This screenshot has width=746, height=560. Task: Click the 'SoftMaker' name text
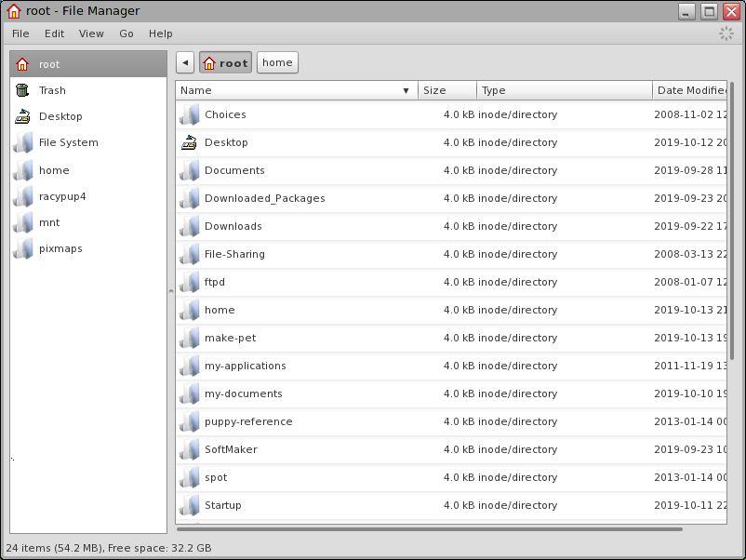tap(231, 449)
